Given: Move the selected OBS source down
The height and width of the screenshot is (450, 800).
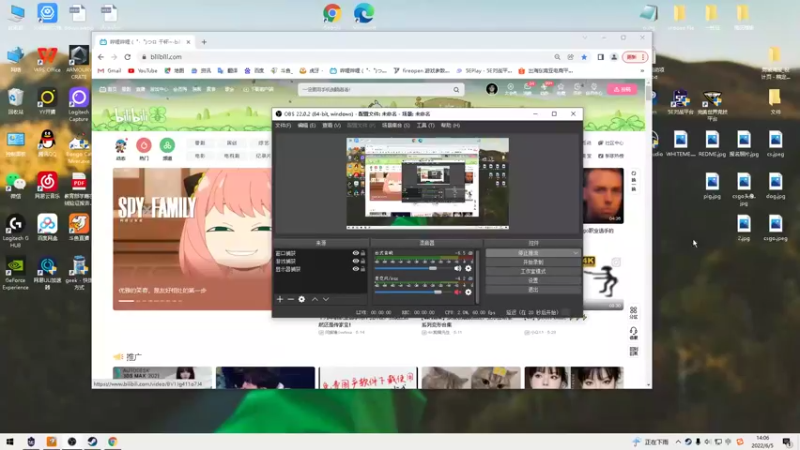Looking at the screenshot, I should coord(326,299).
